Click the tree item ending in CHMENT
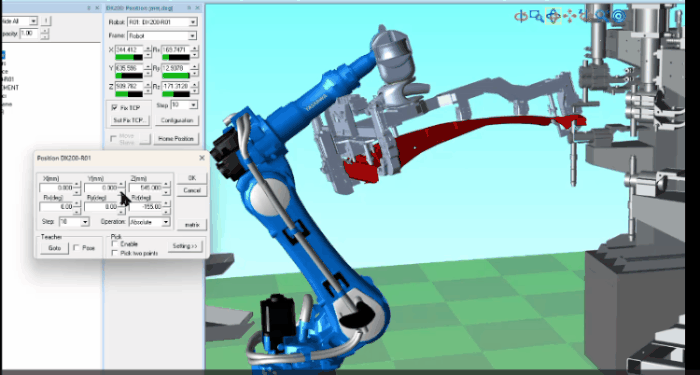Viewport: 700px width, 375px height. click(x=9, y=88)
